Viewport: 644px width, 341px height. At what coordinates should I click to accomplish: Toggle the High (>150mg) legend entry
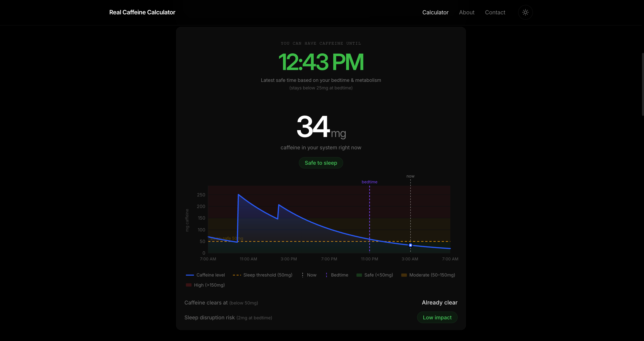click(205, 285)
